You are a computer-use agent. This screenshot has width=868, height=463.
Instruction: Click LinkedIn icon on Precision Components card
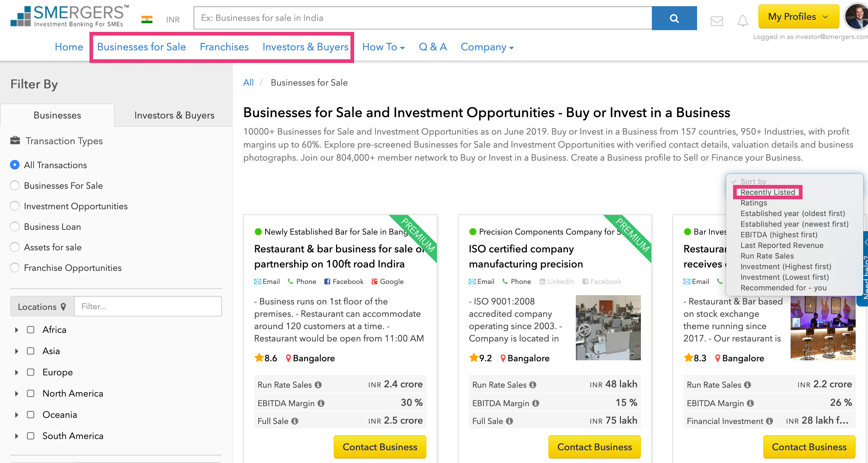pos(542,281)
